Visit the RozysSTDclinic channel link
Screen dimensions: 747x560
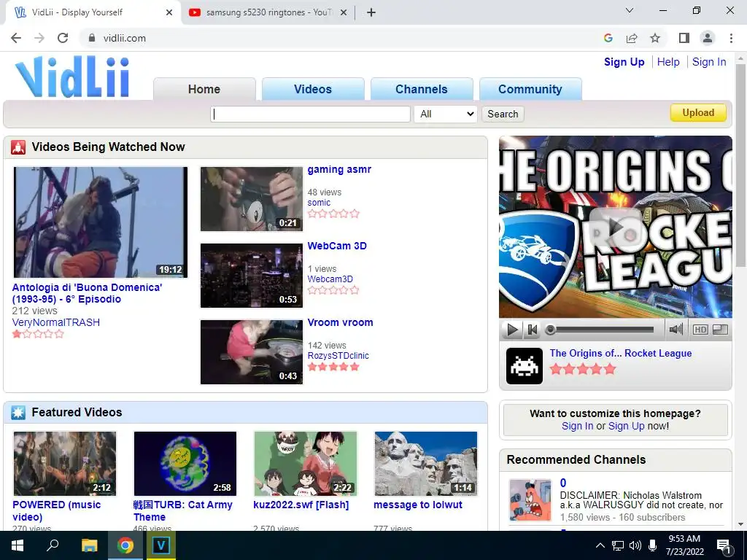pyautogui.click(x=338, y=356)
